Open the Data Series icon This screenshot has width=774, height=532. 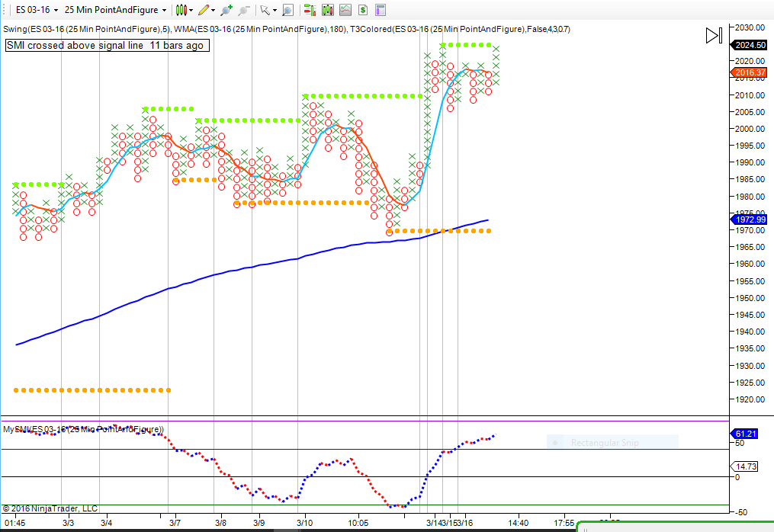[x=327, y=10]
